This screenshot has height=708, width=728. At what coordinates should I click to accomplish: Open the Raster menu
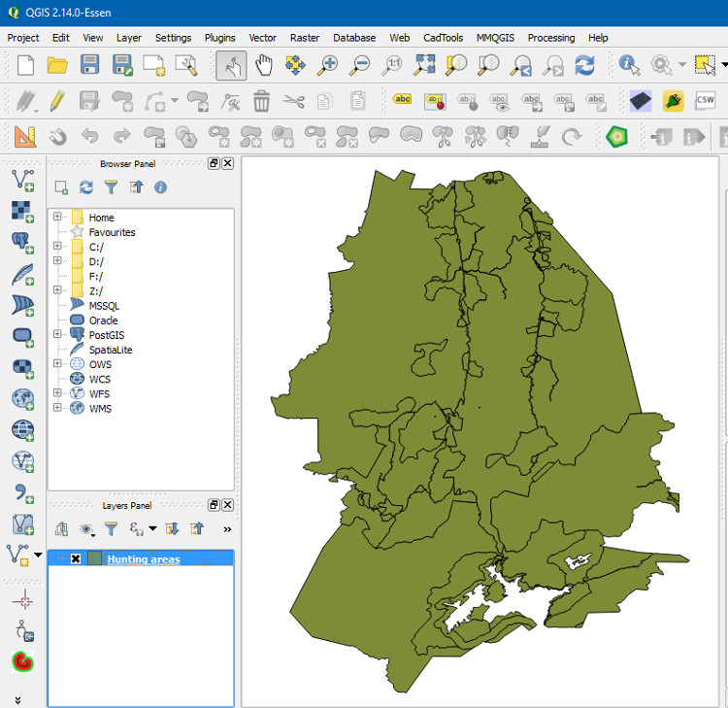(x=305, y=38)
